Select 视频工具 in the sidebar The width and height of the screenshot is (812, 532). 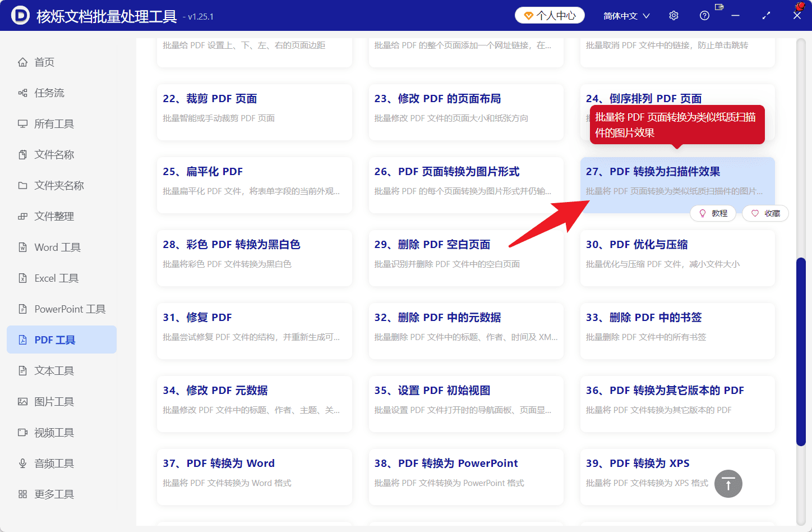[x=62, y=433]
